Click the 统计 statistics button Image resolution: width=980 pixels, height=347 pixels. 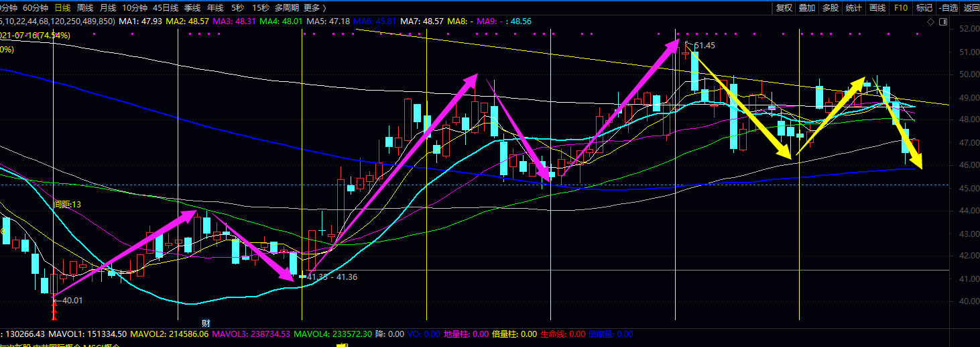853,8
